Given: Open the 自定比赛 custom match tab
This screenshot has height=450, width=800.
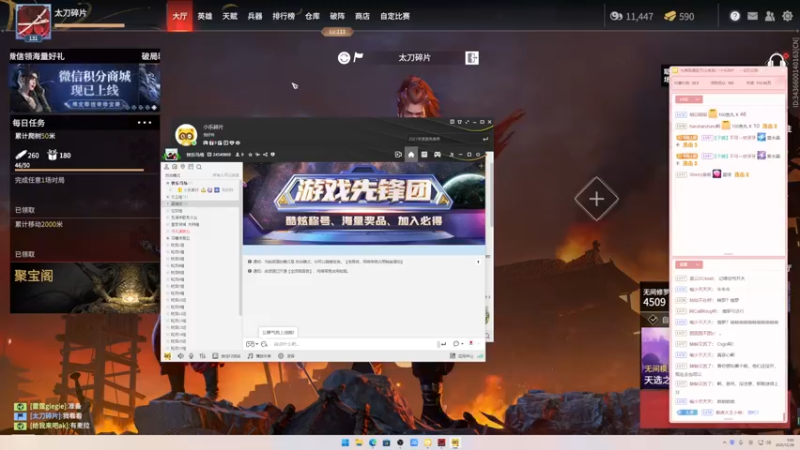Looking at the screenshot, I should tap(395, 16).
